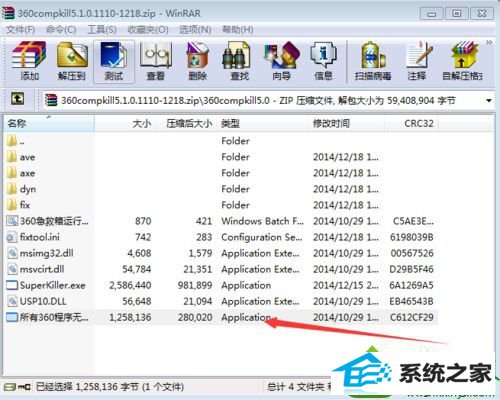Sort by the CRC32 column header
Image resolution: width=500 pixels, height=400 pixels.
pyautogui.click(x=412, y=123)
